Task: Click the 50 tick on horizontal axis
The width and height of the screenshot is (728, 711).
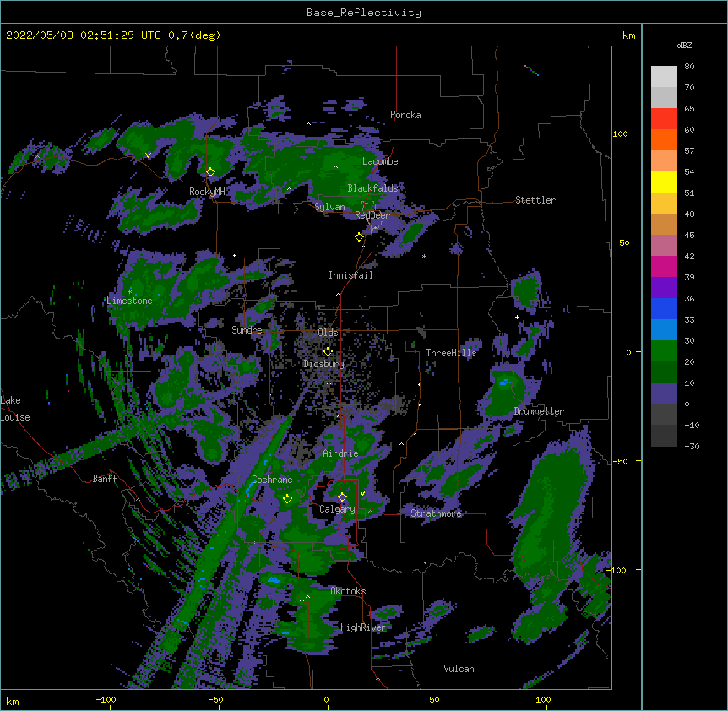Action: point(435,700)
